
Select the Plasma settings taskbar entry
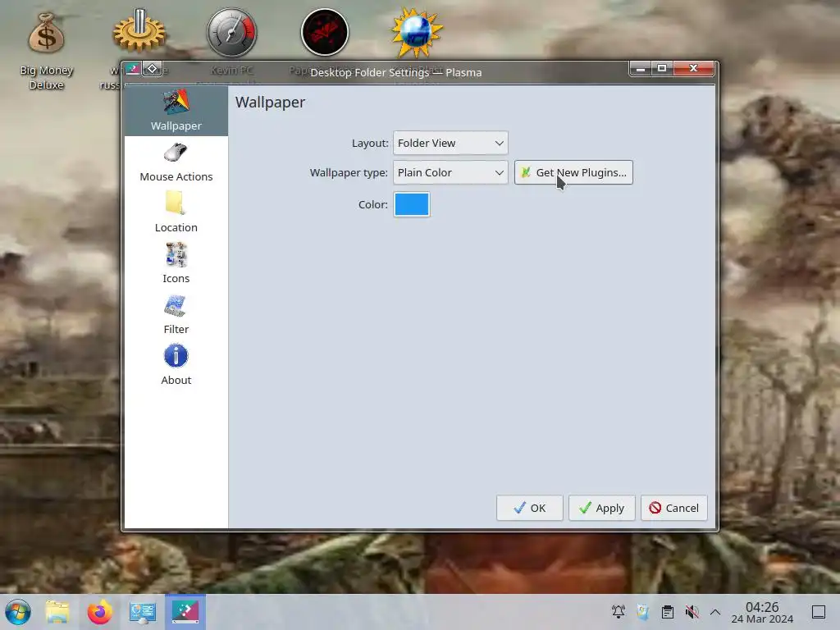coord(185,612)
